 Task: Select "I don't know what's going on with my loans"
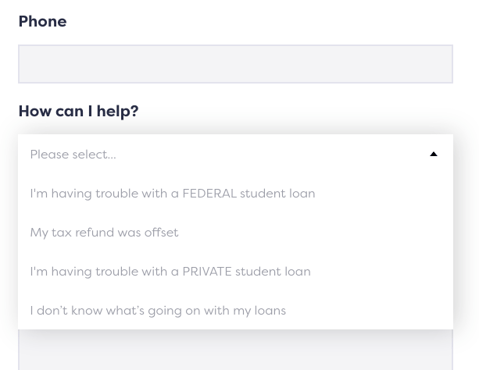[235, 310]
